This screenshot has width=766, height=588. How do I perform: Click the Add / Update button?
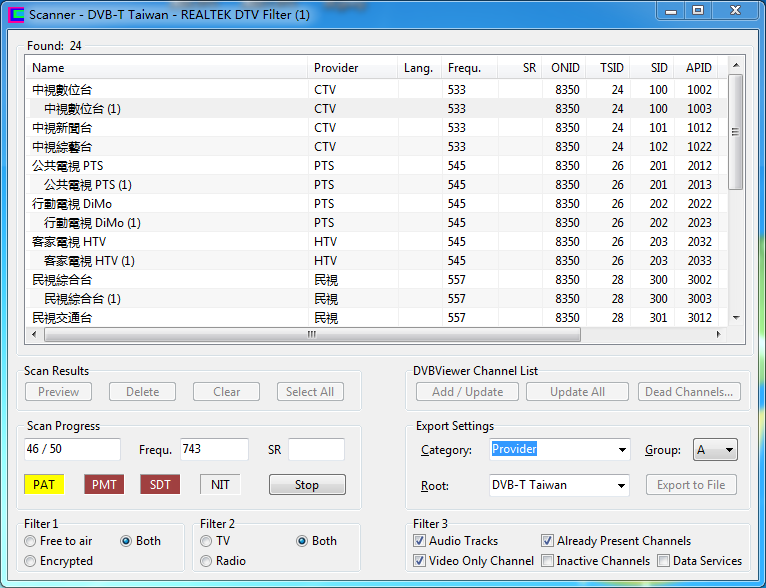(468, 392)
